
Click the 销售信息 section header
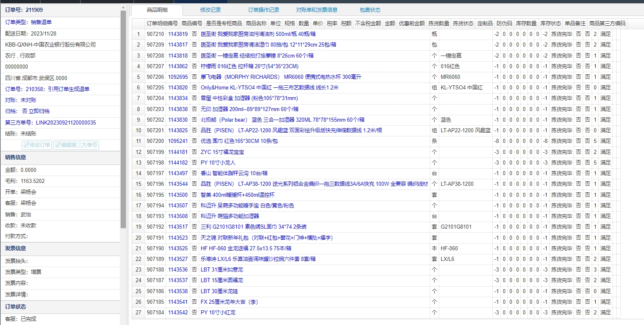(60, 157)
